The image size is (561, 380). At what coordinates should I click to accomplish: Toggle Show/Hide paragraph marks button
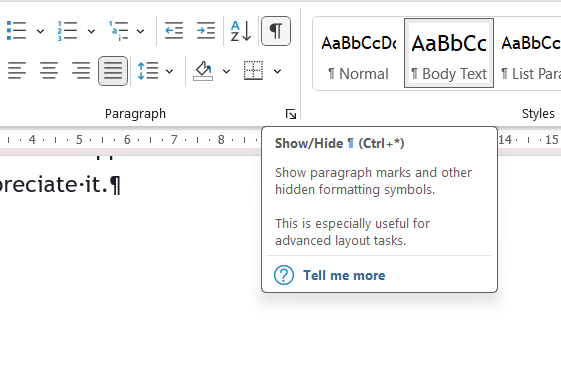pos(276,31)
